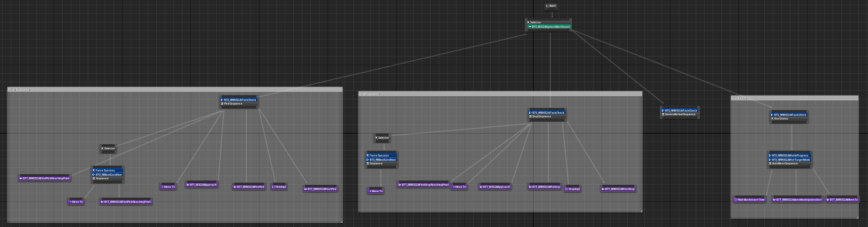Click the Auto Move comment title bar

click(794, 98)
